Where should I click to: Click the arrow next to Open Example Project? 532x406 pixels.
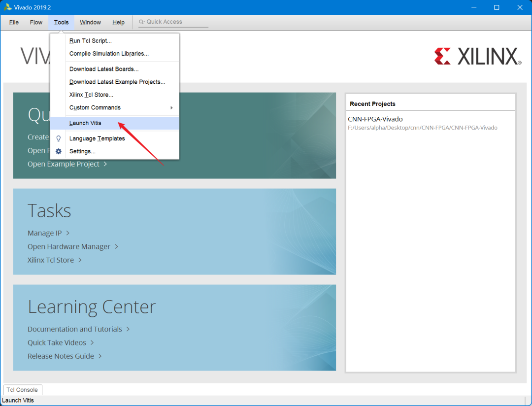tap(105, 164)
